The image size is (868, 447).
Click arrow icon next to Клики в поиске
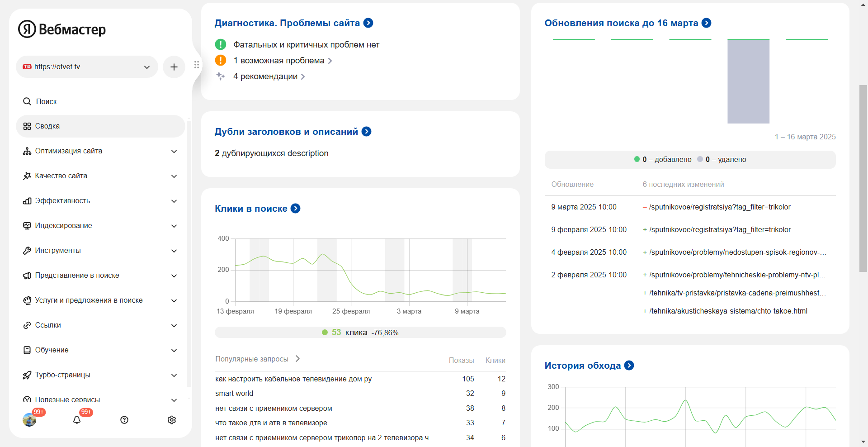coord(296,209)
